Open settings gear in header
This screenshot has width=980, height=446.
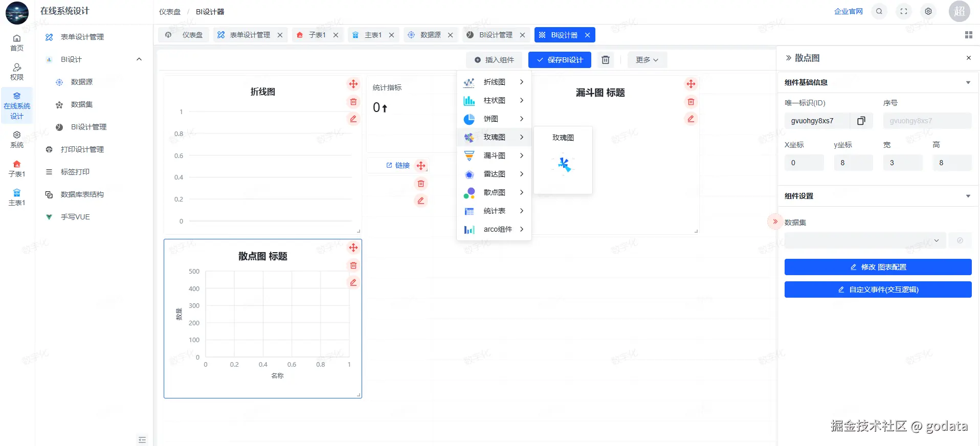pos(928,11)
